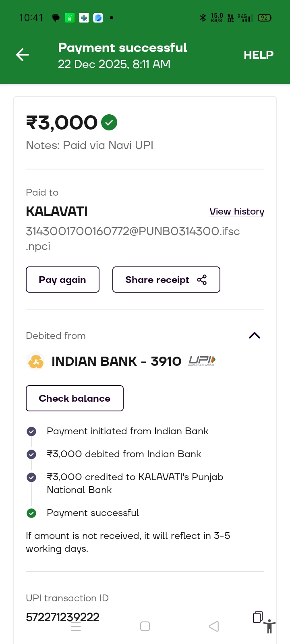Tap the green success checkmark beside amount
Screen dimensions: 290x644
click(109, 122)
